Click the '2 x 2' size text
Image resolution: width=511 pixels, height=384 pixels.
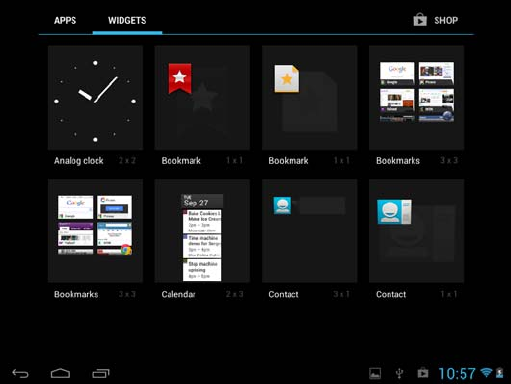coord(127,161)
